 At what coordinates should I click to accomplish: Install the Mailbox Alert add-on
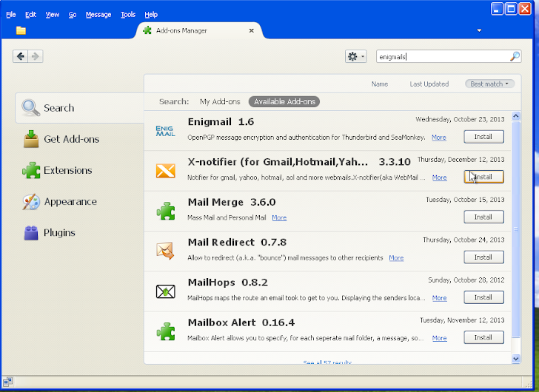click(483, 337)
